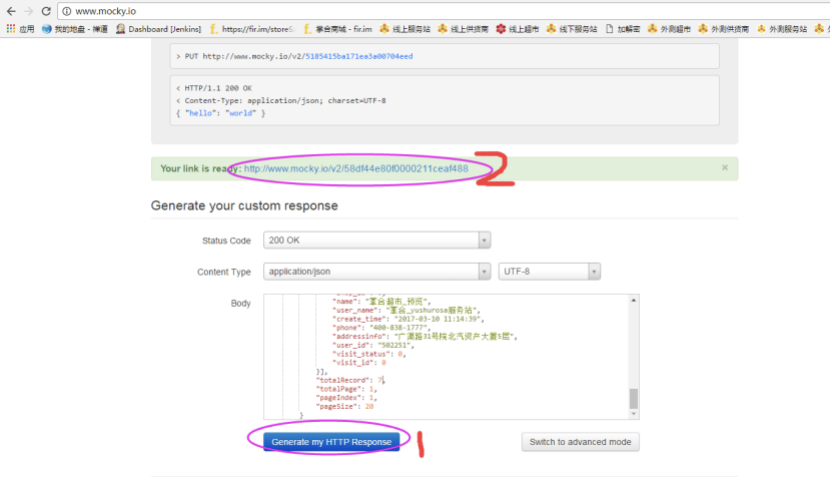The width and height of the screenshot is (832, 480).
Task: Open the 外测超市 bookmark
Action: 670,29
